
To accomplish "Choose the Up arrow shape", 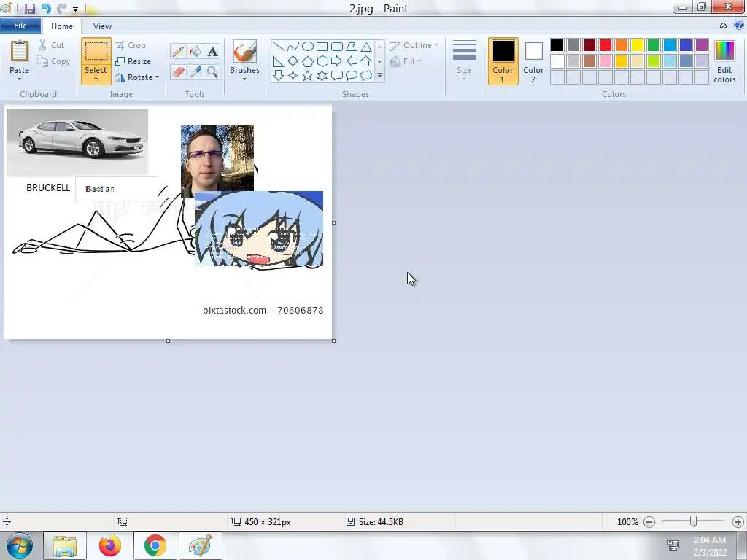I will tap(366, 61).
